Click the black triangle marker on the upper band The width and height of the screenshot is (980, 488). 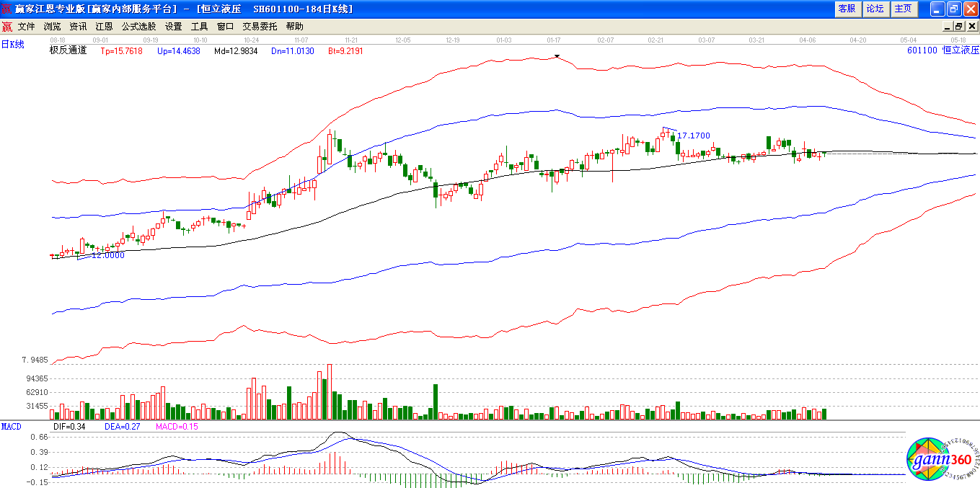click(x=557, y=56)
